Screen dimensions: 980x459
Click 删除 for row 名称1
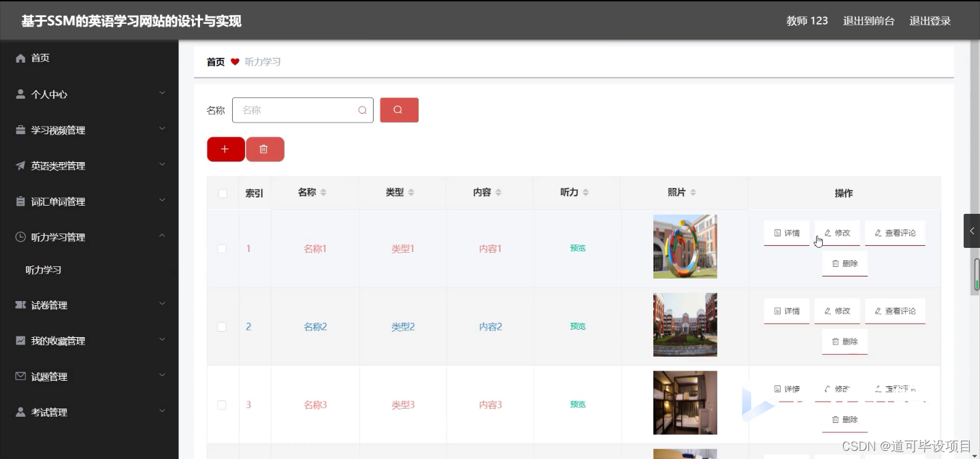click(x=845, y=264)
